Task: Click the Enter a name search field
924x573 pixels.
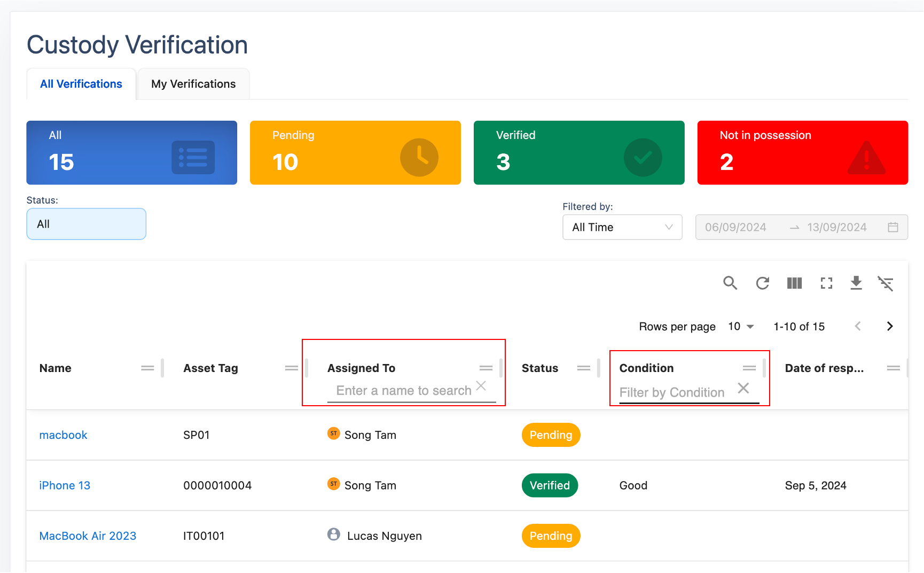Action: (x=403, y=391)
